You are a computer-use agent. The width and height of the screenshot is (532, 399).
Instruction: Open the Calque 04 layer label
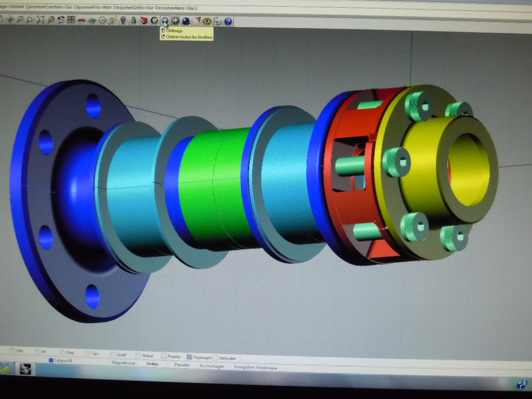[x=63, y=361]
